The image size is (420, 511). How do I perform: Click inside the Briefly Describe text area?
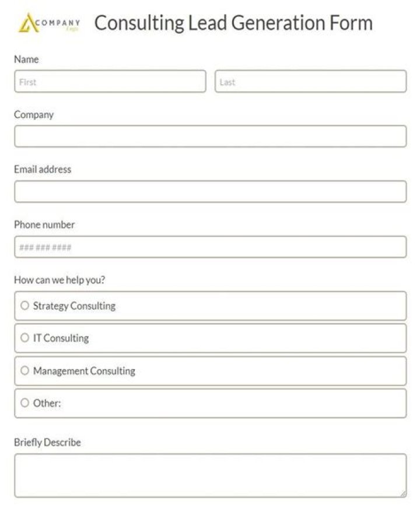point(210,473)
